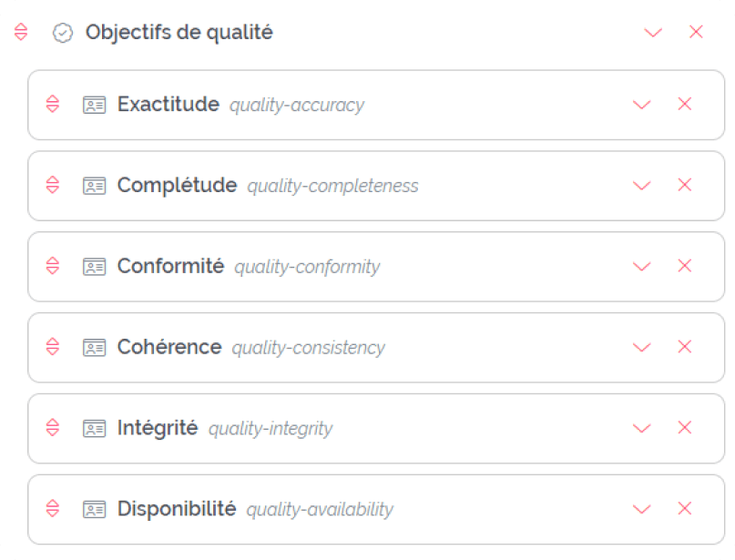This screenshot has width=735, height=560.
Task: Click the card icon next to Cohérence
Action: click(x=95, y=347)
